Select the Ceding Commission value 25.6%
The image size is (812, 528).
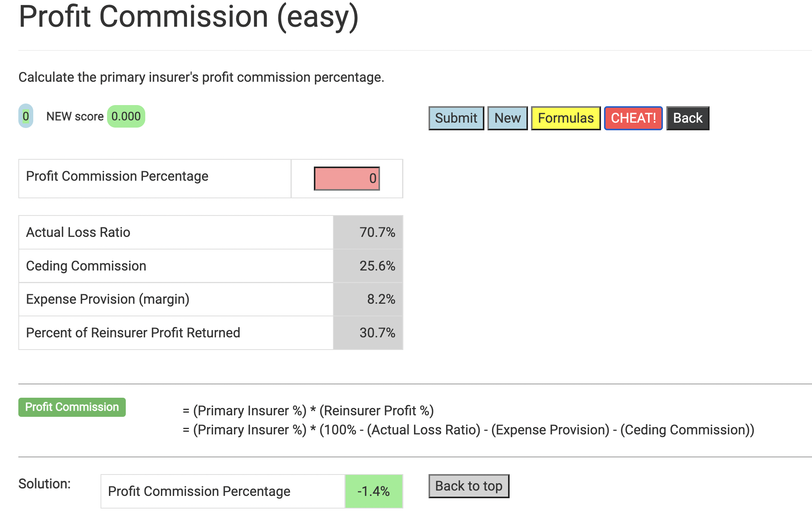click(377, 266)
